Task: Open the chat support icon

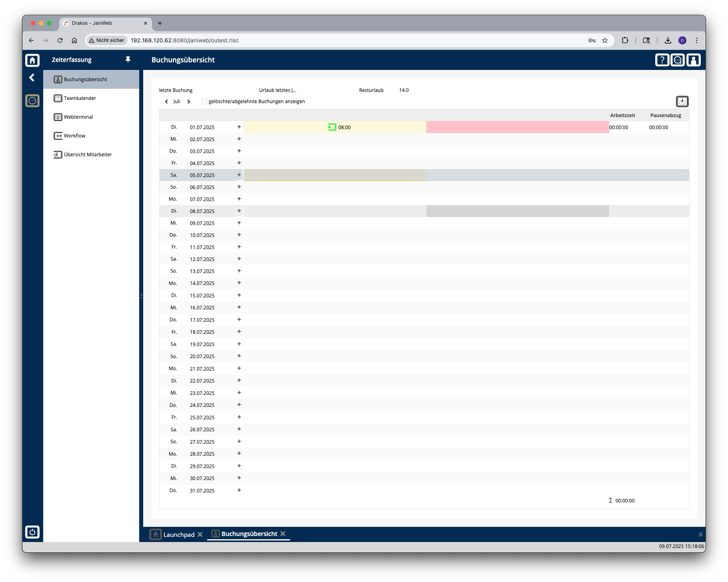Action: (x=678, y=60)
